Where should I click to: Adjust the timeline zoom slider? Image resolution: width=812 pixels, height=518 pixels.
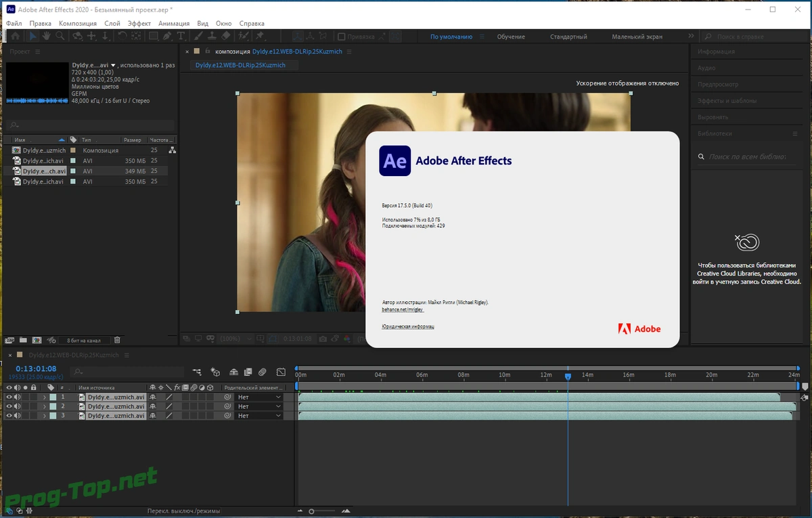point(312,511)
